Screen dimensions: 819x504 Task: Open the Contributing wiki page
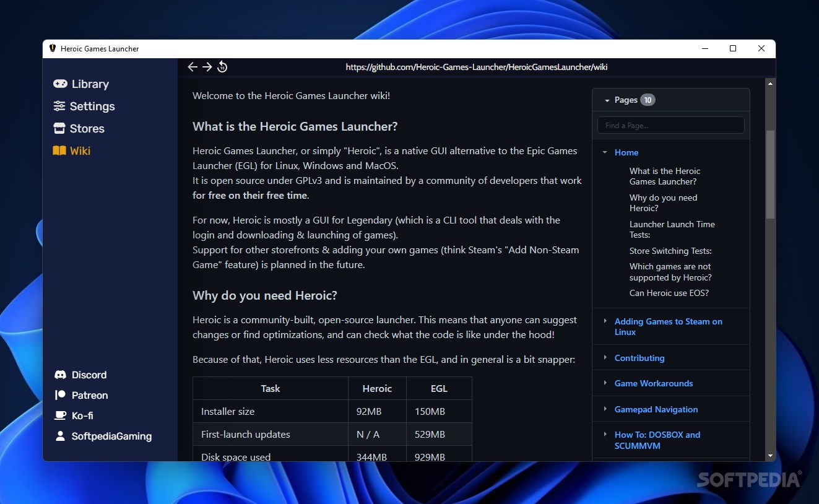pos(639,358)
